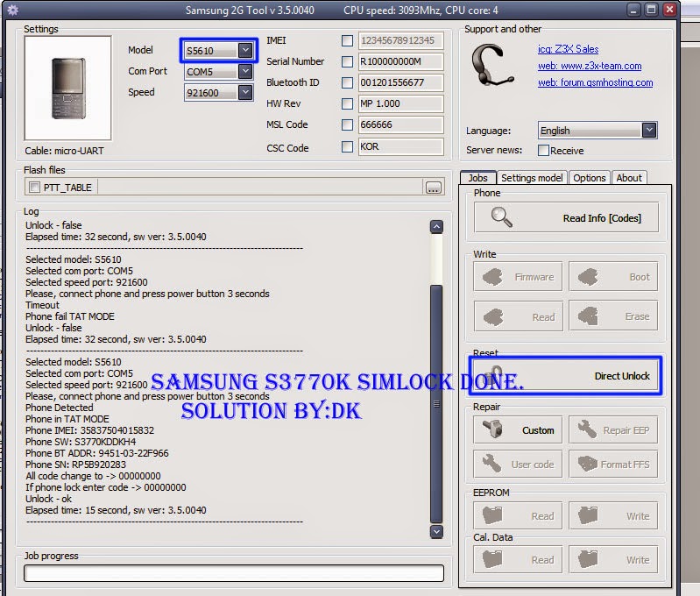Viewport: 700px width, 596px height.
Task: Click the magnifier icon on Read Info
Action: tap(501, 217)
